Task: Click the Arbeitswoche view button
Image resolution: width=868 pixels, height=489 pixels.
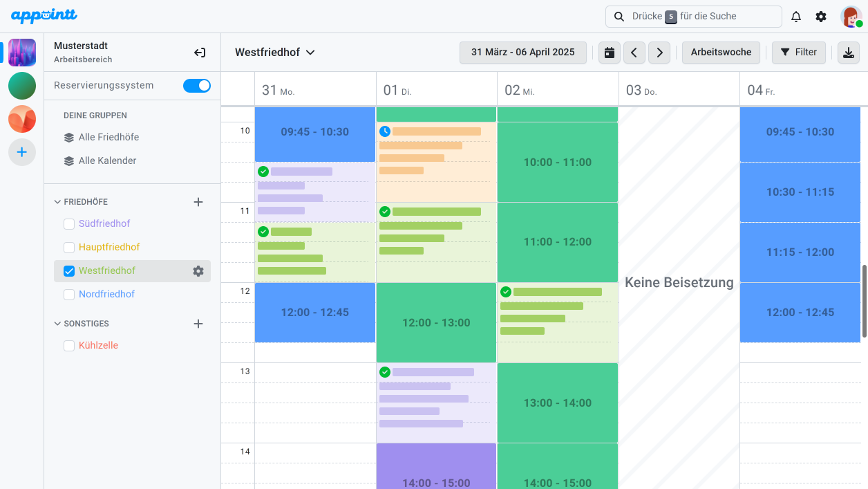Action: (x=721, y=53)
